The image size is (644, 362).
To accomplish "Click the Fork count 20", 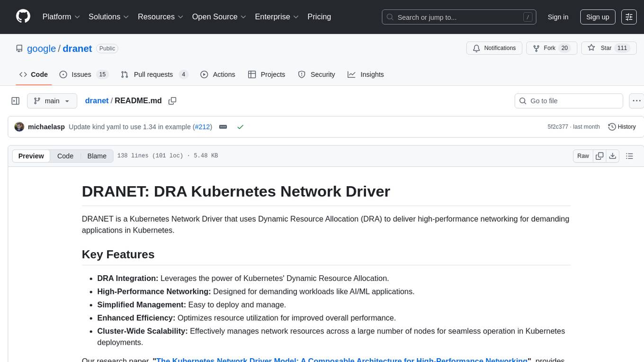I will coord(564,48).
